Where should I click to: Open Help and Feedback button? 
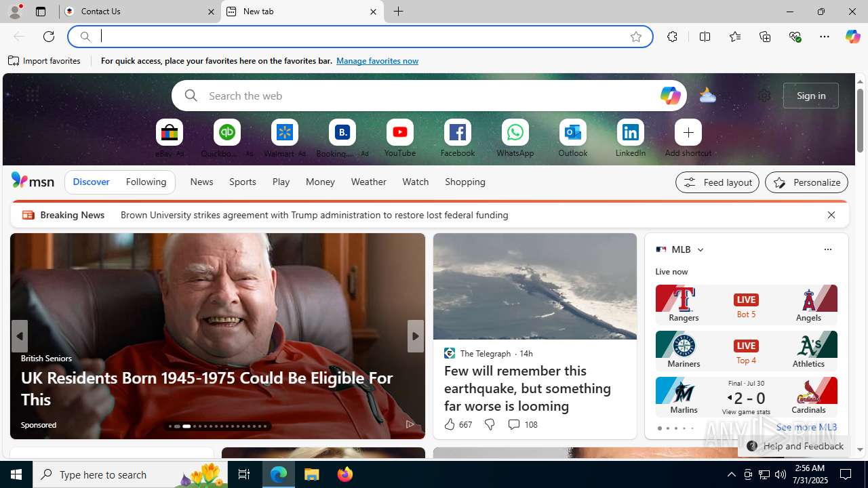tap(795, 446)
